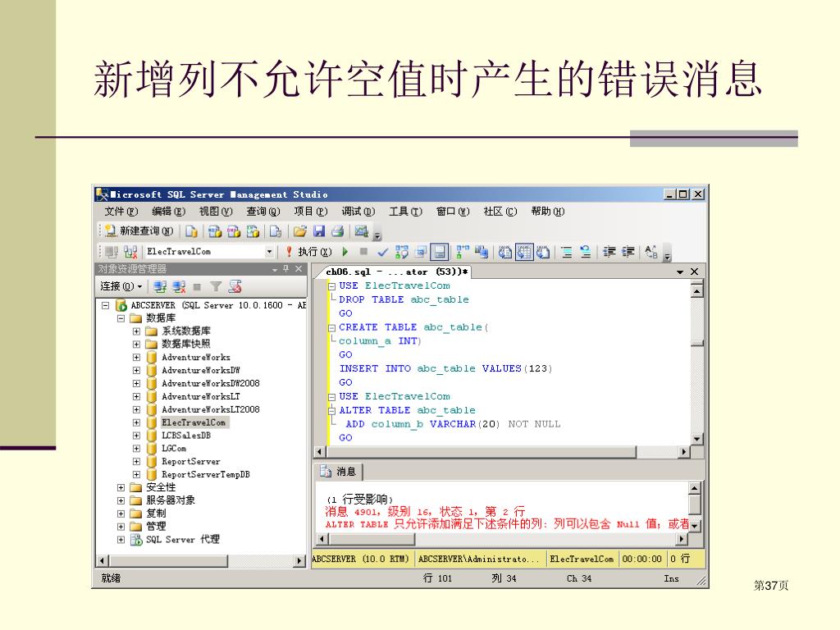
Task: Click the 新建查询 new query button
Action: (139, 231)
